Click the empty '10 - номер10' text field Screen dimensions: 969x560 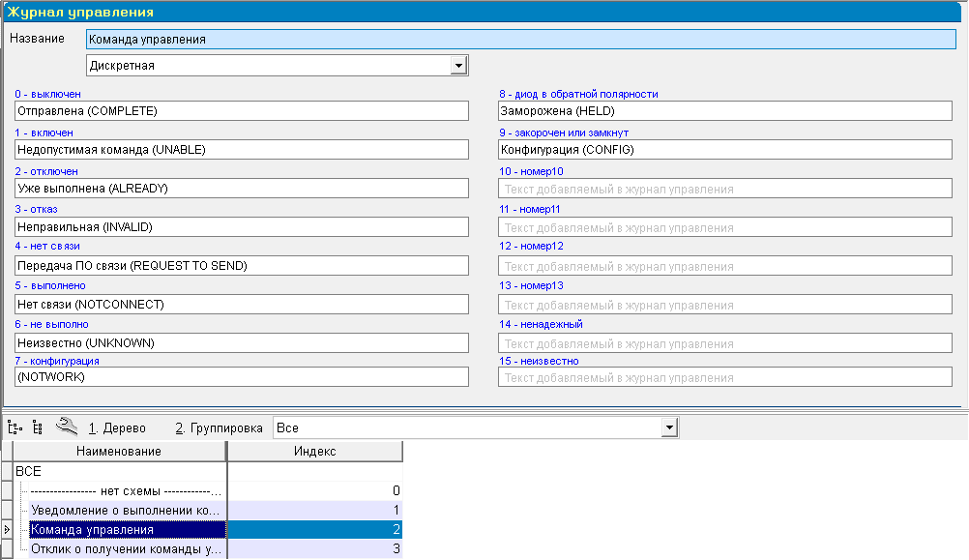724,189
